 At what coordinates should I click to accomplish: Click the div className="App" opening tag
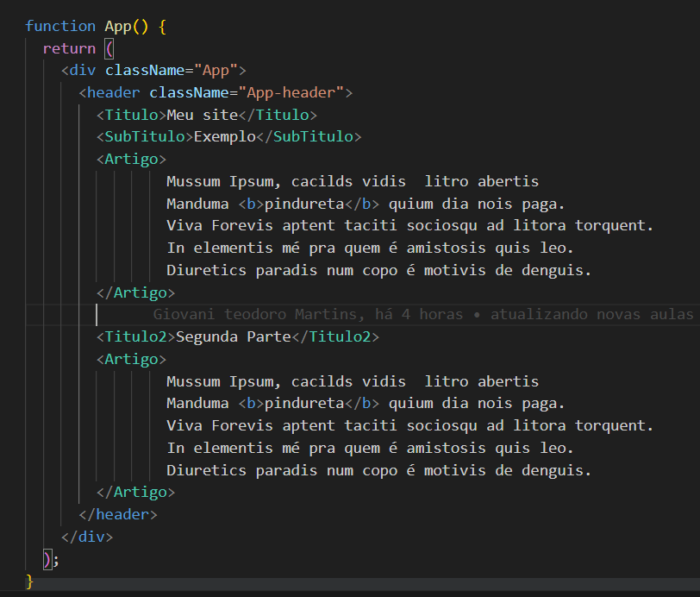tap(153, 71)
